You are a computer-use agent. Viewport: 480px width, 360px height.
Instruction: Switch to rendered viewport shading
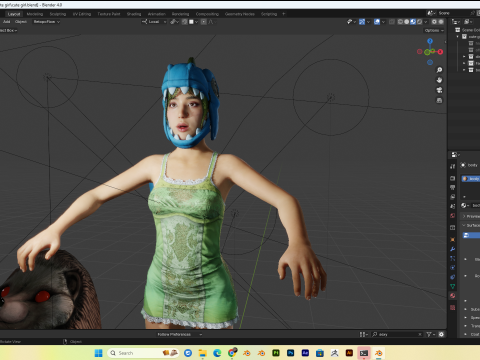tap(419, 22)
